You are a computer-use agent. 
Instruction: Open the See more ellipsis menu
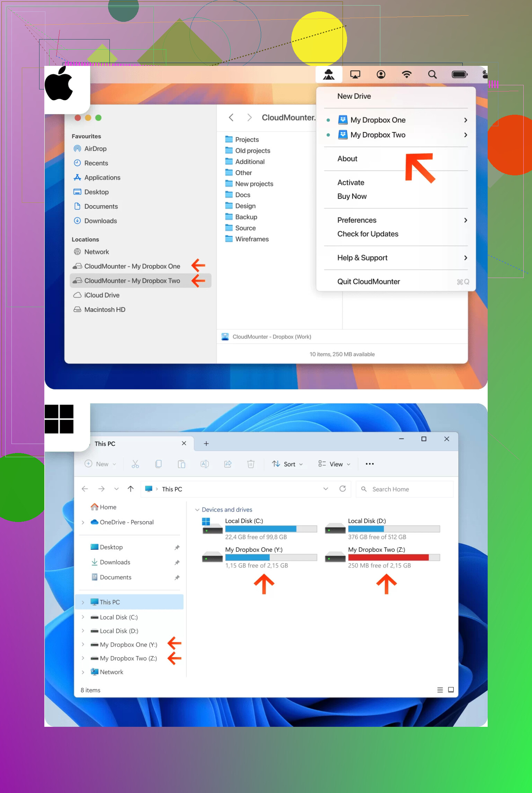point(370,464)
